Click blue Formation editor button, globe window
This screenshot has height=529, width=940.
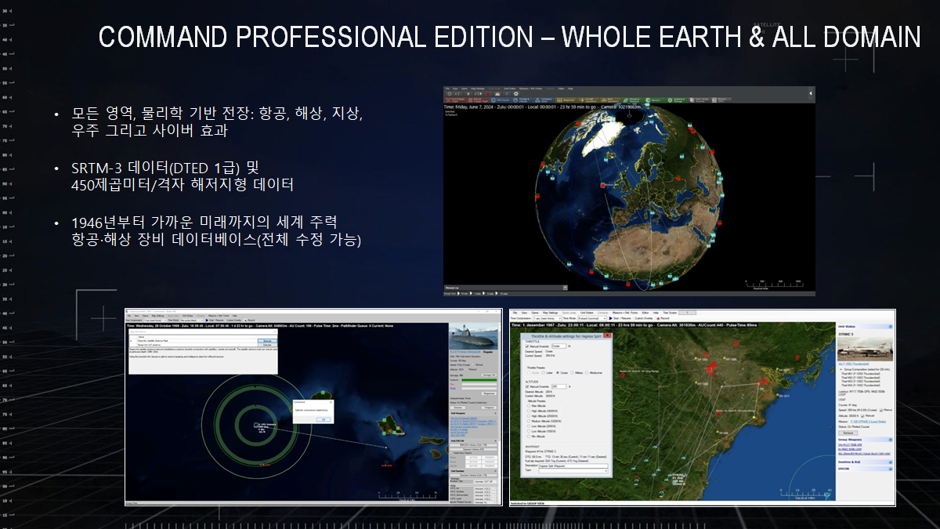(544, 100)
